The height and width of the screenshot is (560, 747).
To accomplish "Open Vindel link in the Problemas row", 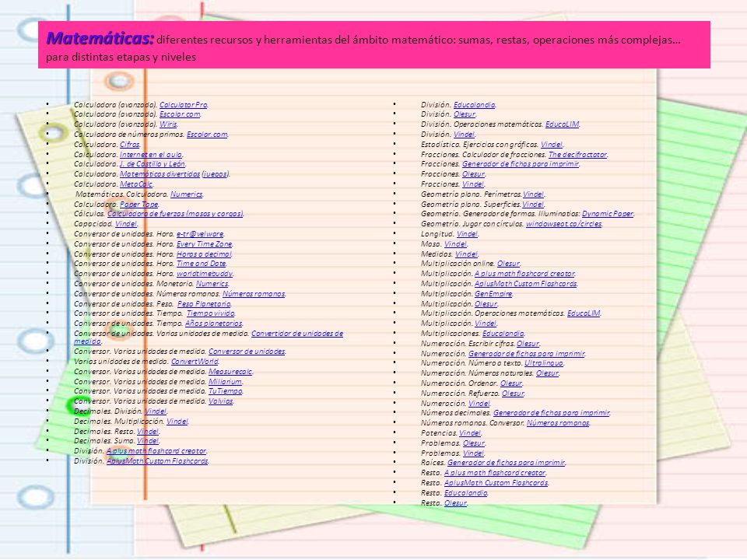I will [x=474, y=453].
